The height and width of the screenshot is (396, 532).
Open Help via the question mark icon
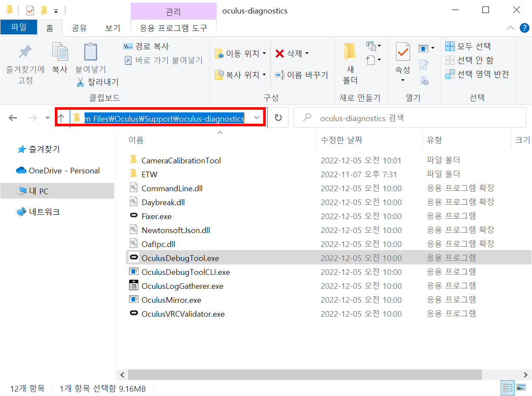coord(524,28)
